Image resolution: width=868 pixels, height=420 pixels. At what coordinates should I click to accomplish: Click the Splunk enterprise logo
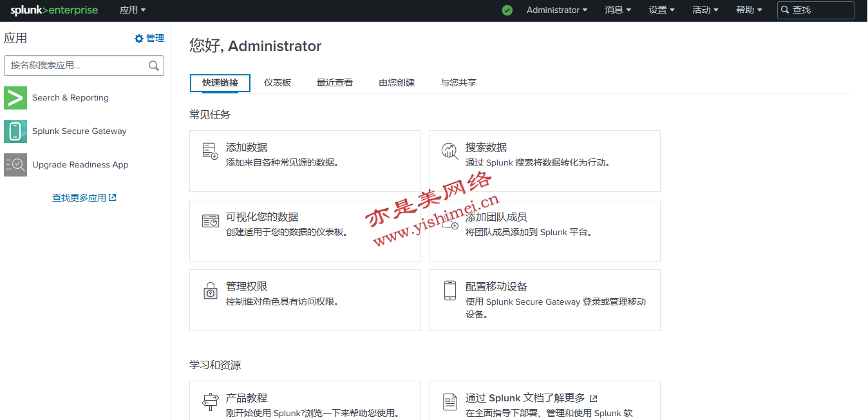coord(54,10)
